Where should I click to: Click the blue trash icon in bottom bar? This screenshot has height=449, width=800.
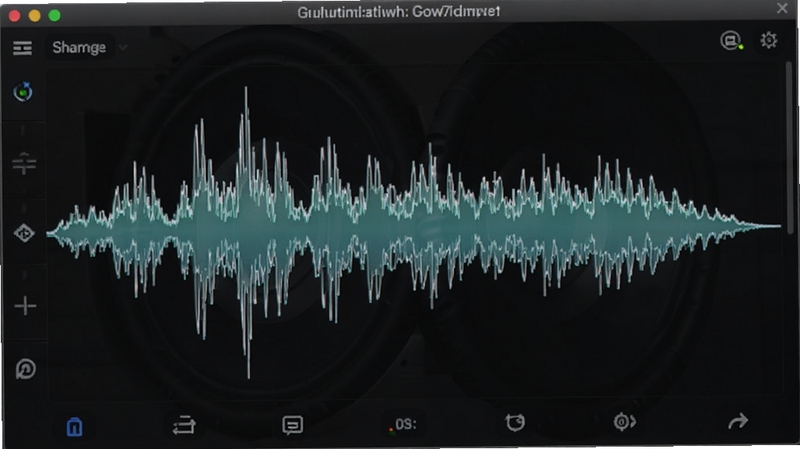click(74, 427)
